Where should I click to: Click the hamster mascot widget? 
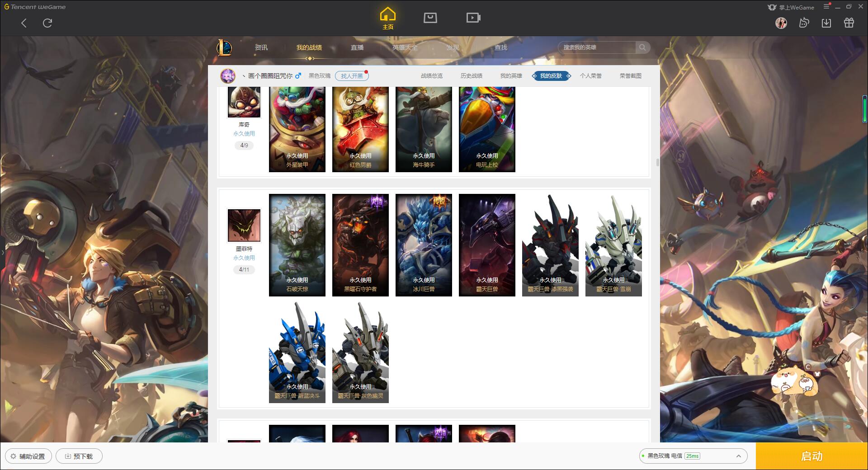tap(795, 381)
